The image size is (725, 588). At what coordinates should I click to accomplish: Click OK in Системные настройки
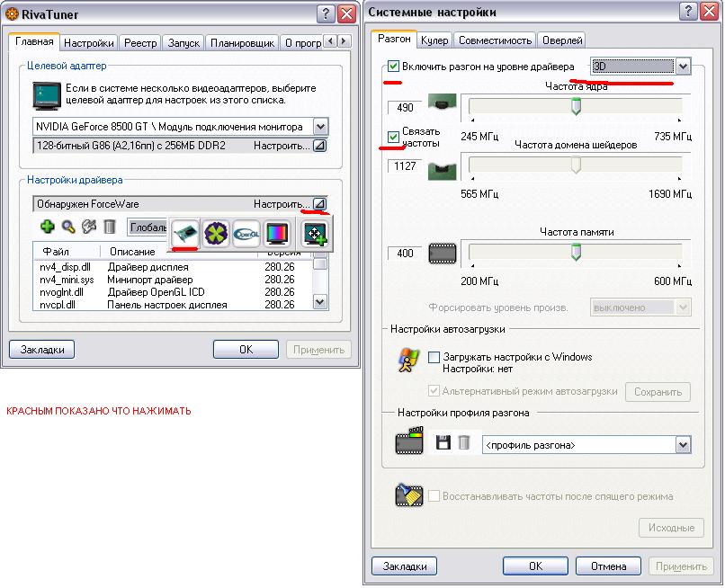click(535, 566)
